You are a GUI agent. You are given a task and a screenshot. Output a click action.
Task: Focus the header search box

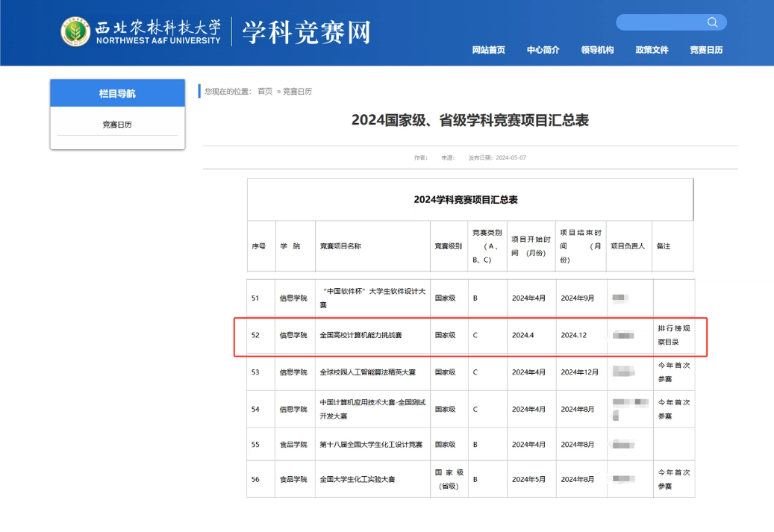click(x=671, y=22)
